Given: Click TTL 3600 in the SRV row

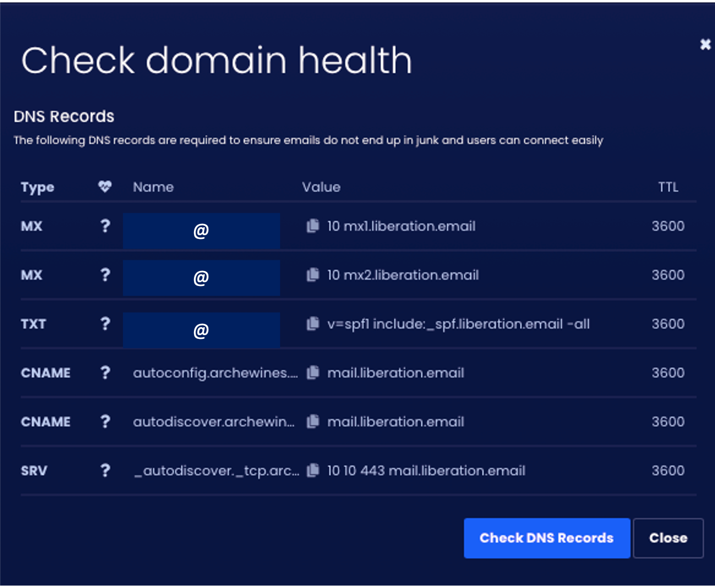Looking at the screenshot, I should pyautogui.click(x=668, y=470).
